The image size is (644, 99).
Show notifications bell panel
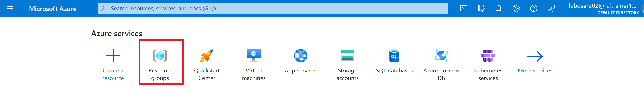tap(499, 9)
